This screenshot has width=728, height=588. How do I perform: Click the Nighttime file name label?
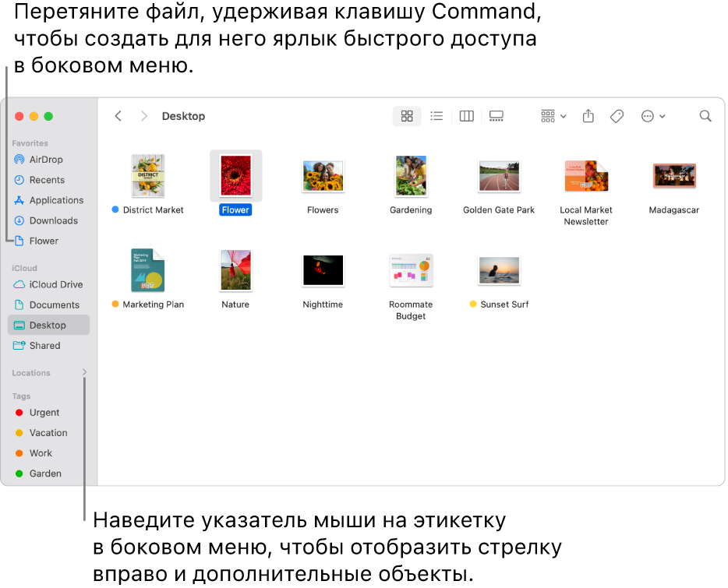coord(323,305)
